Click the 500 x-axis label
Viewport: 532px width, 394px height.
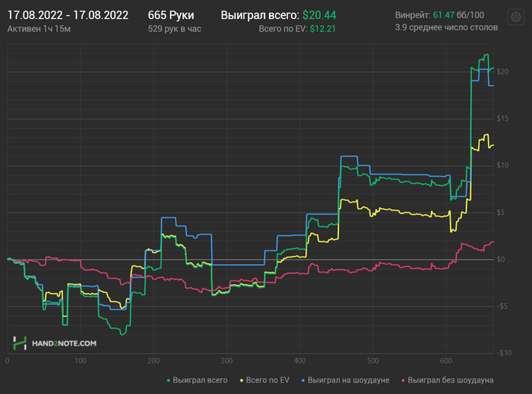[373, 361]
